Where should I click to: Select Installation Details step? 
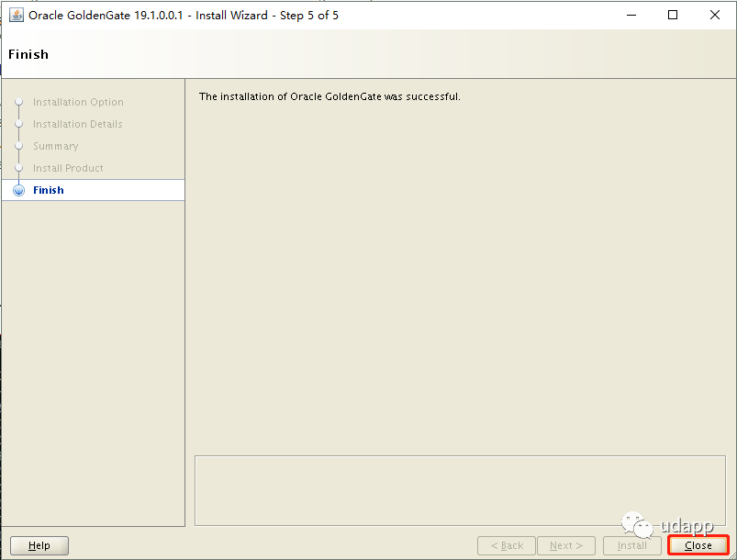click(77, 124)
